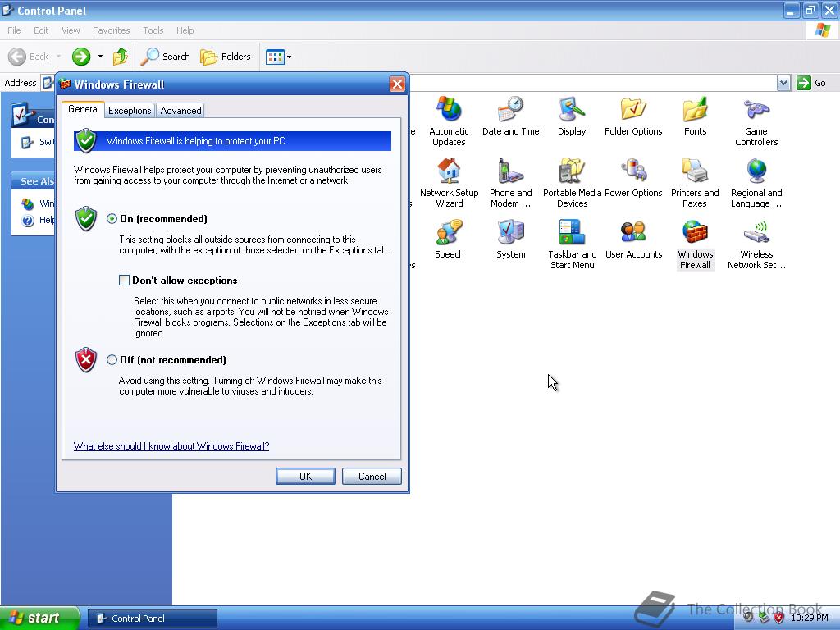Open the Display settings icon
This screenshot has height=630, width=840.
[572, 116]
